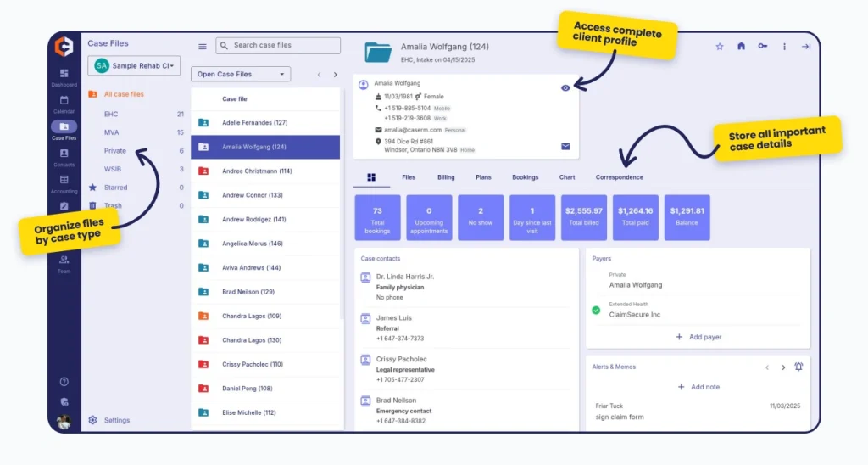Switch to the overview grid tab

pyautogui.click(x=371, y=177)
